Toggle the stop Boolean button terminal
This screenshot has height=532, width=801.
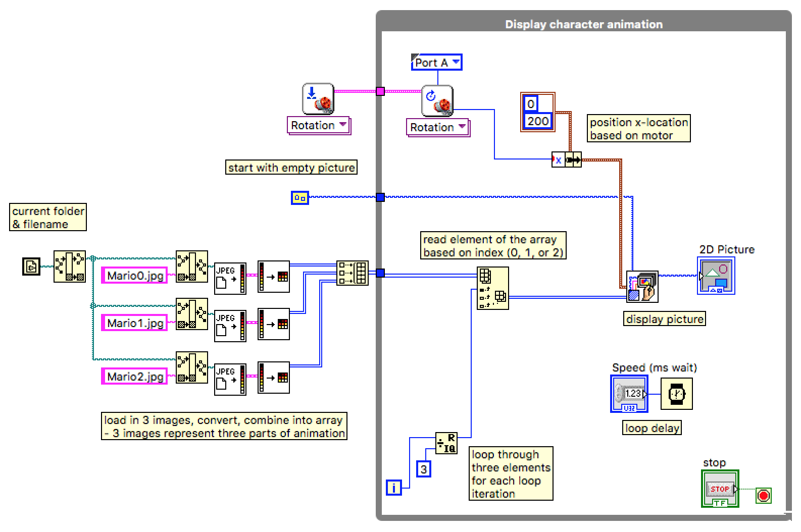click(x=720, y=489)
